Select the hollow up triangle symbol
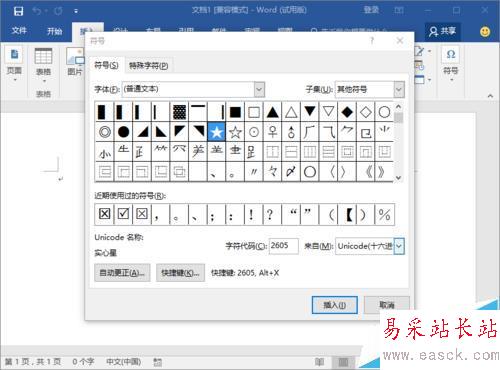The width and height of the screenshot is (500, 370). click(291, 112)
